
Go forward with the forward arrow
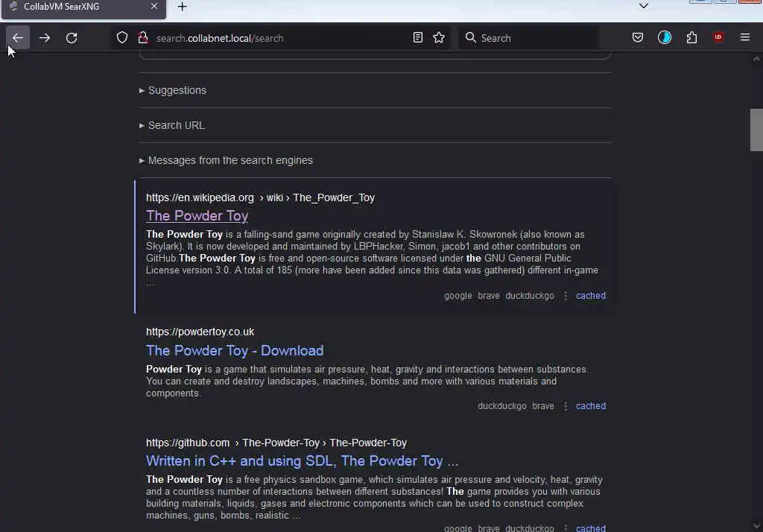[x=45, y=37]
